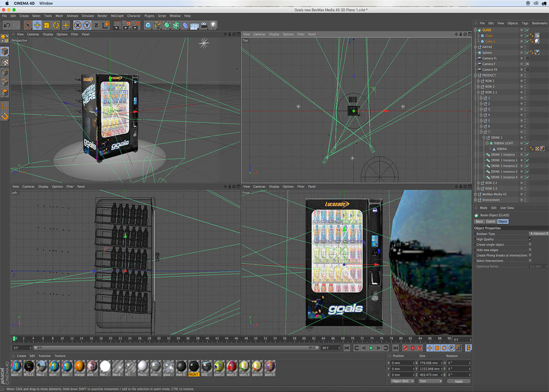Toggle the green enable check for Sphere

pos(527,53)
